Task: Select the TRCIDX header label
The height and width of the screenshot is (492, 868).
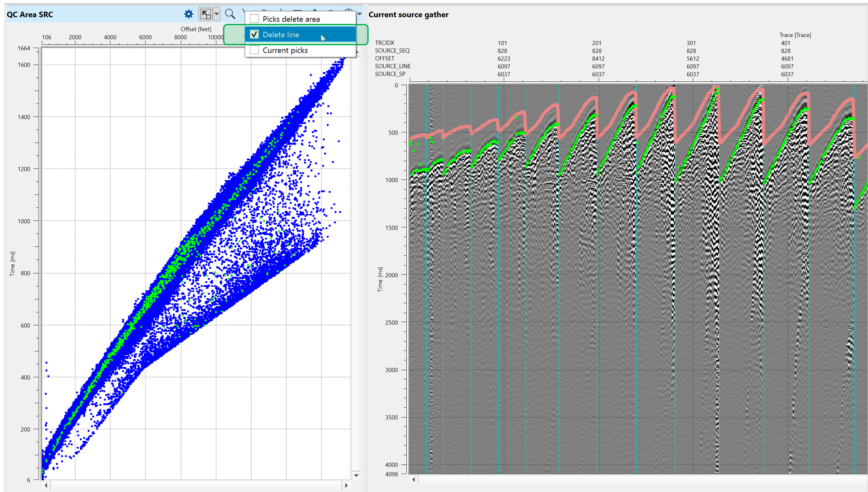Action: point(384,43)
